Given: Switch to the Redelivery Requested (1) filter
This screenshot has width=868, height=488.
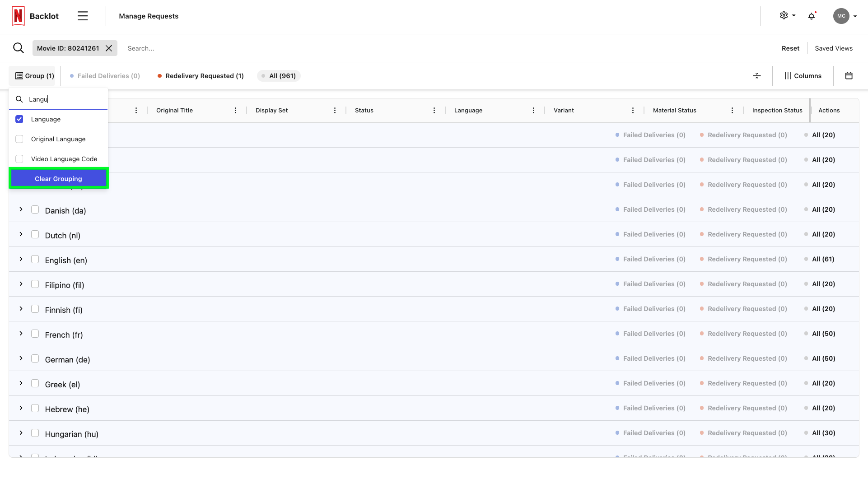Looking at the screenshot, I should pyautogui.click(x=200, y=75).
